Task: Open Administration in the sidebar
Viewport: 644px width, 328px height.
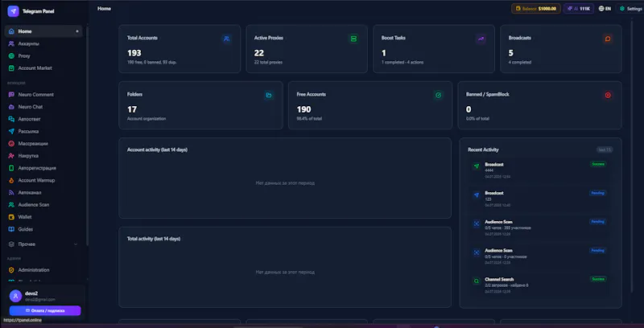Action: tap(43, 270)
